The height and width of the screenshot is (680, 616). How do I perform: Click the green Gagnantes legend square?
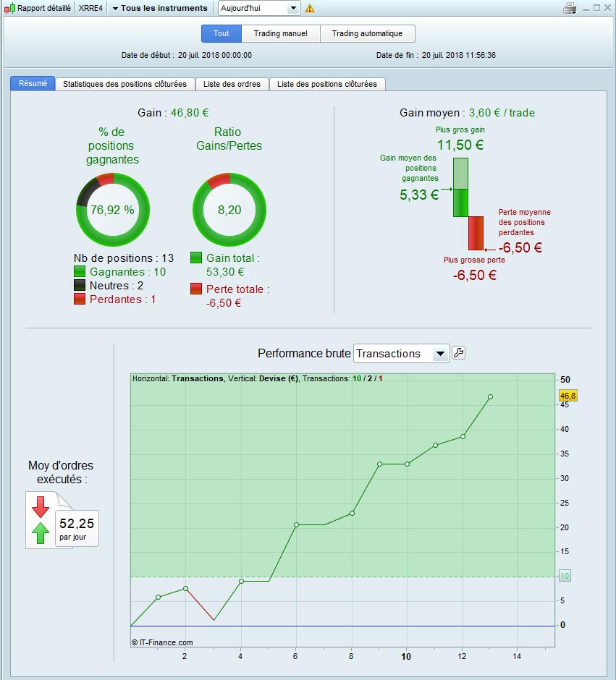[80, 271]
